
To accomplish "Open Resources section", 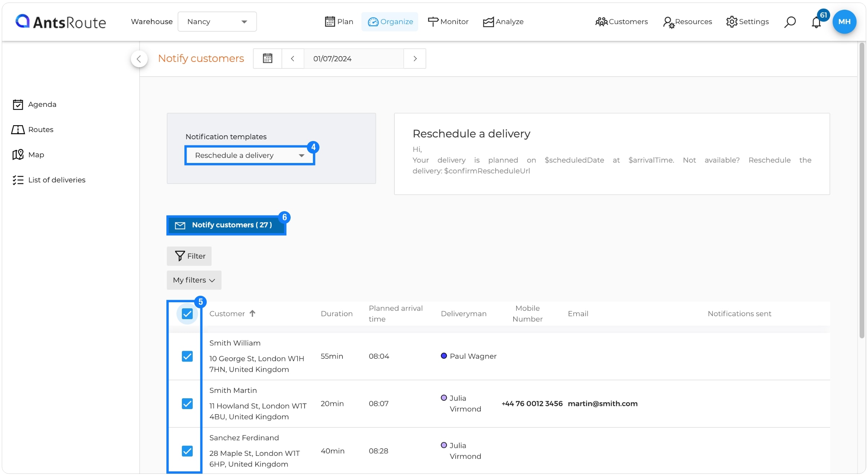I will click(688, 22).
